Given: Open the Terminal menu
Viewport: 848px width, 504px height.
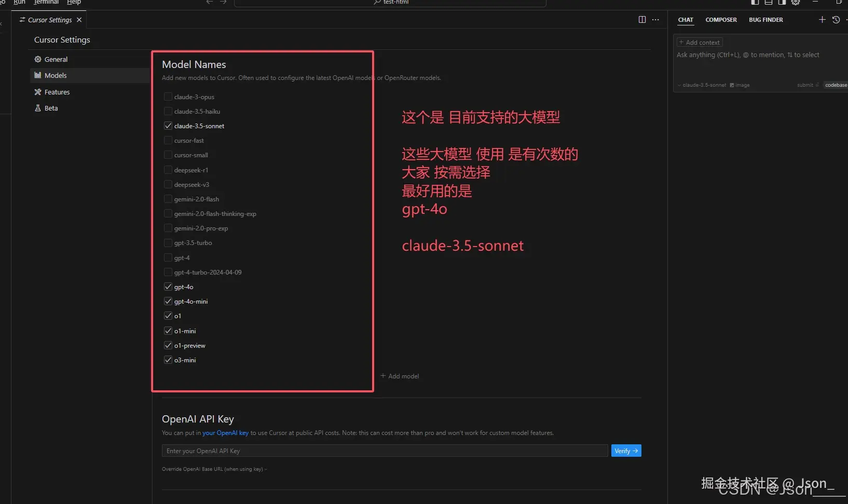Looking at the screenshot, I should (46, 2).
